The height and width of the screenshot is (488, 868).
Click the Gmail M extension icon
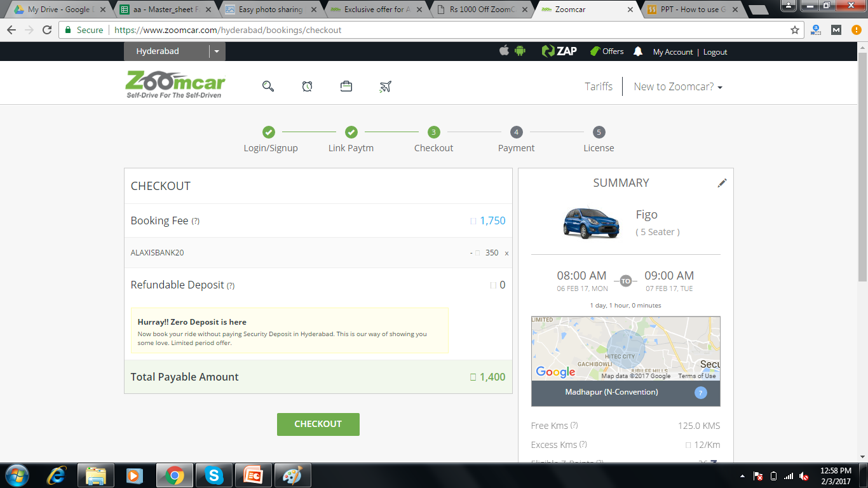pyautogui.click(x=836, y=30)
